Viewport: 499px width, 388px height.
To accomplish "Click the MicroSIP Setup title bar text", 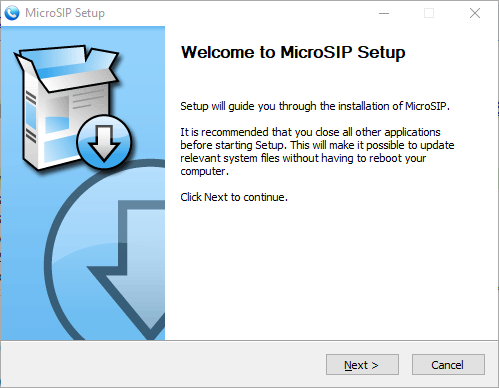I will click(x=65, y=13).
